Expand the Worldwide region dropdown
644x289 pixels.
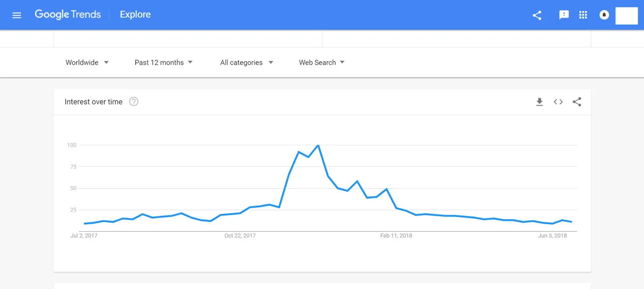87,62
